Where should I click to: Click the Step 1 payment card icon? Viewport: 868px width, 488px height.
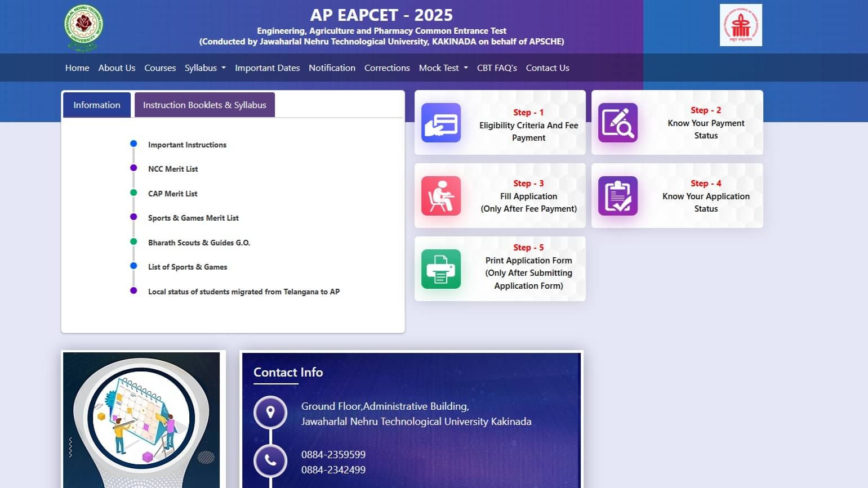[441, 123]
